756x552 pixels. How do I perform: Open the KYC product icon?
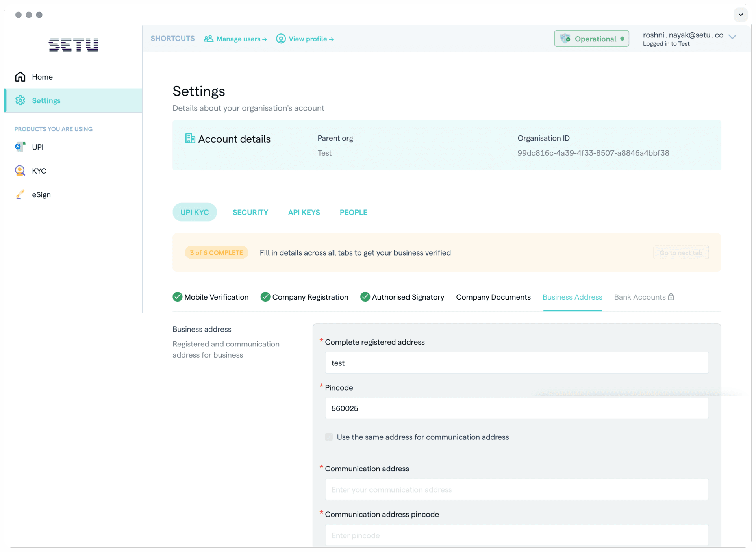(x=20, y=170)
